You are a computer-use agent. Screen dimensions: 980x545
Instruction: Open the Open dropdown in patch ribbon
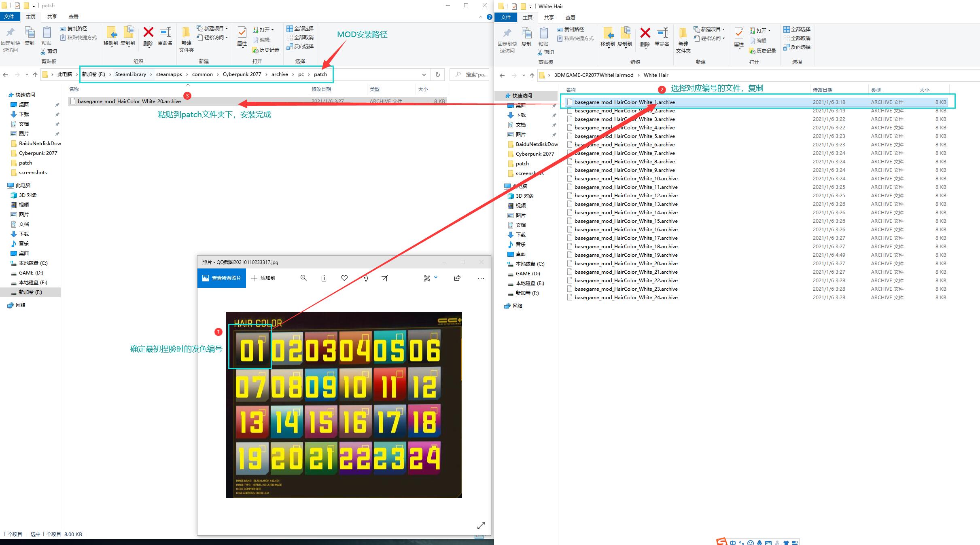(x=273, y=30)
